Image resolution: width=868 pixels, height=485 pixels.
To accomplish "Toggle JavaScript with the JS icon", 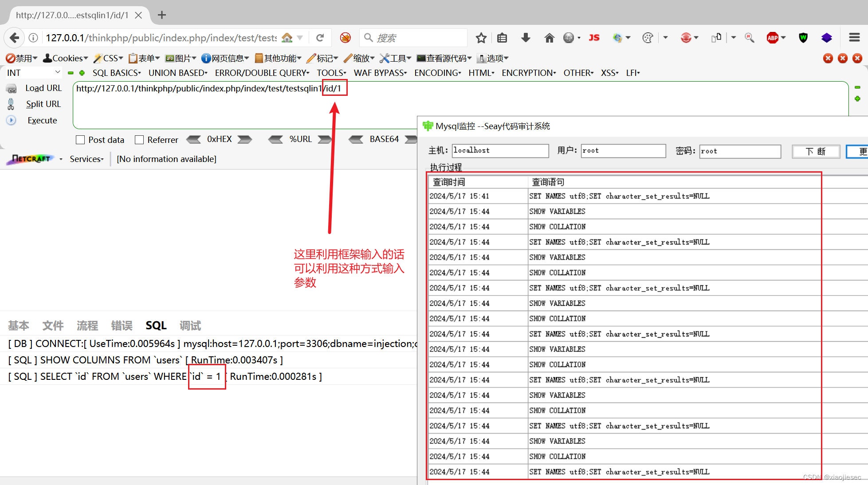I will 594,38.
